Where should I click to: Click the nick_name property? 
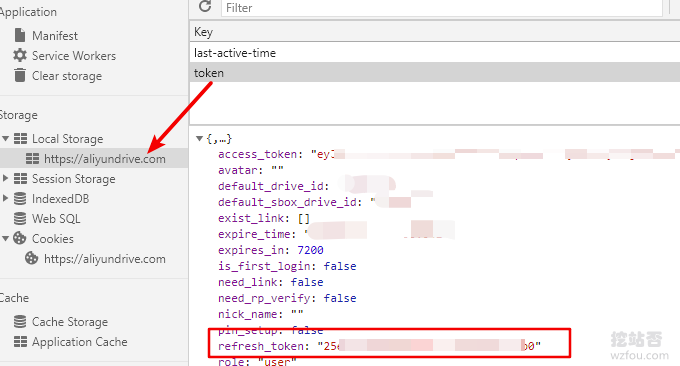[x=261, y=314]
